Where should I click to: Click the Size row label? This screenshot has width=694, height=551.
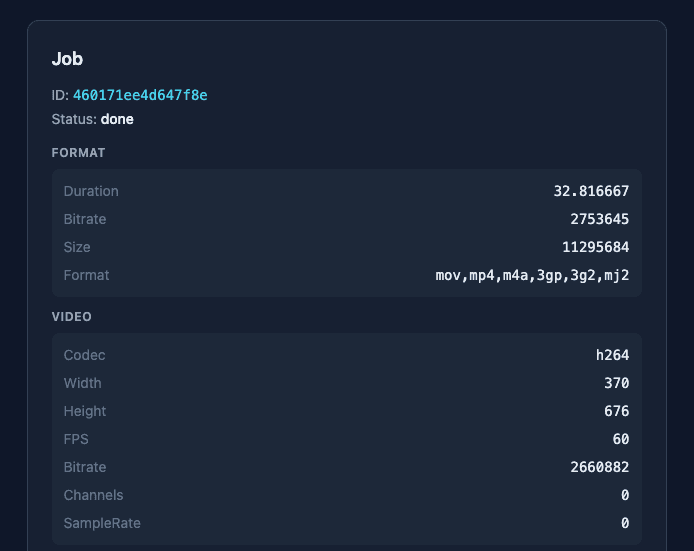pos(77,247)
